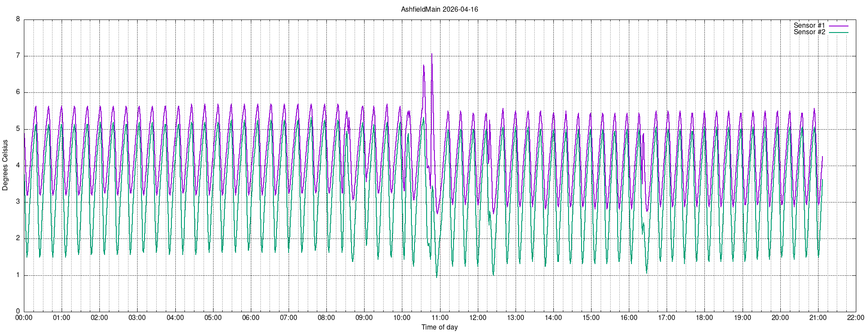Click the y-axis tick value 8
The width and height of the screenshot is (868, 333).
coord(18,19)
